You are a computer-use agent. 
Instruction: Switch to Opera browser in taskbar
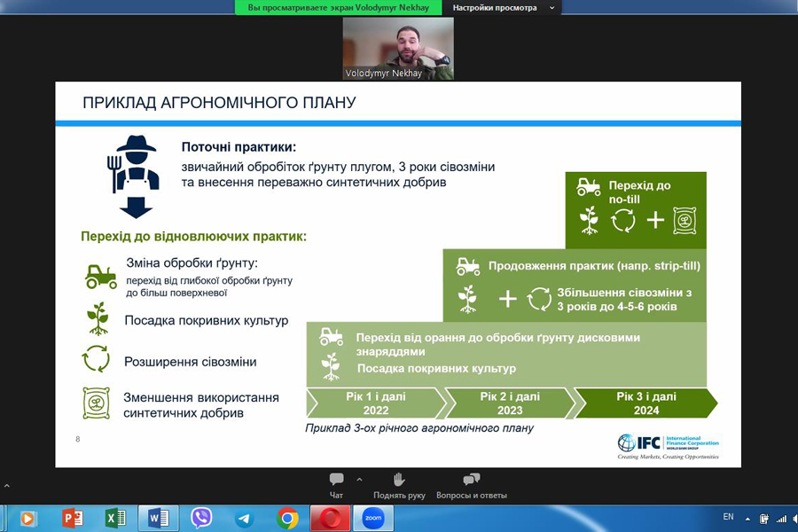(330, 518)
